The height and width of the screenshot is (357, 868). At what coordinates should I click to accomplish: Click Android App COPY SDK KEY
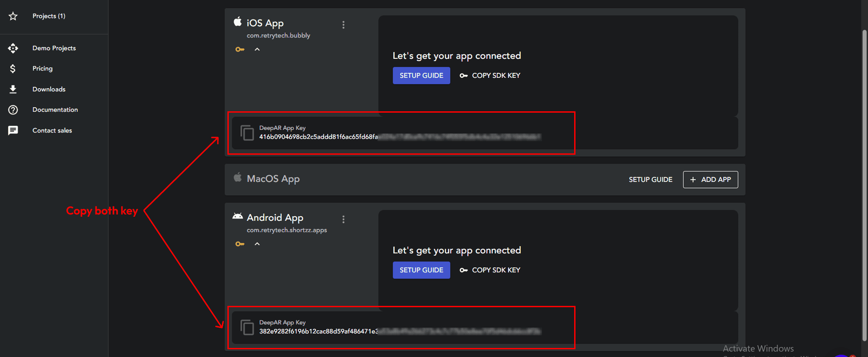pyautogui.click(x=491, y=270)
